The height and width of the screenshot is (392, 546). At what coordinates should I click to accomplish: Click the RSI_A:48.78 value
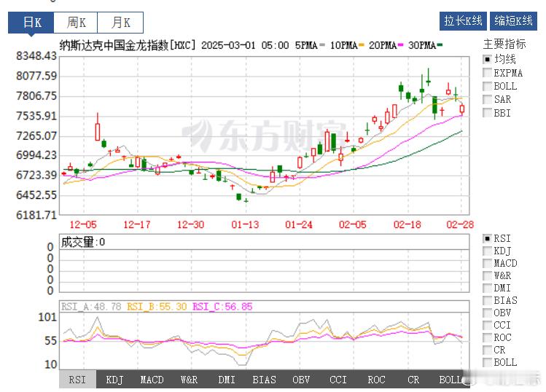(91, 307)
